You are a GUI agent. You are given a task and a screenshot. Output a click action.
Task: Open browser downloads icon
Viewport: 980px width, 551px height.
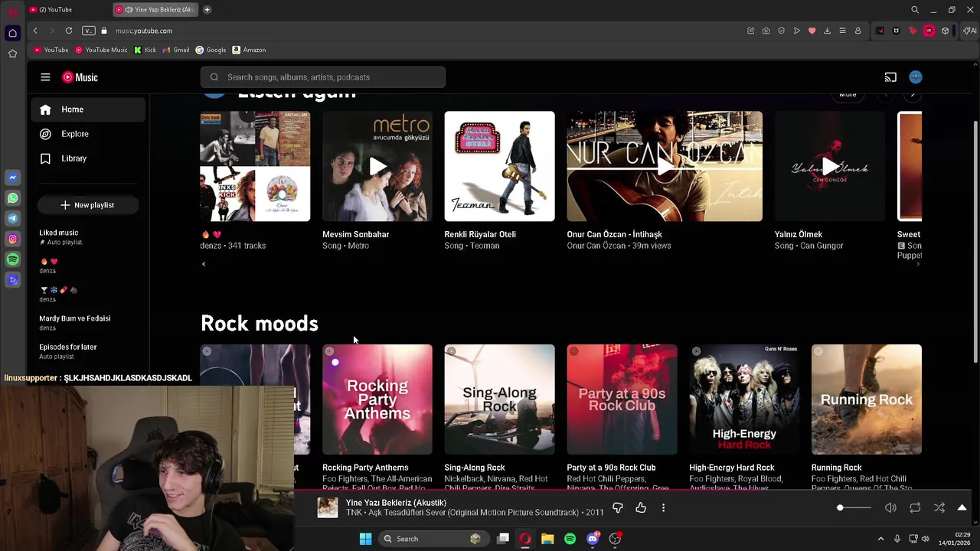pyautogui.click(x=827, y=31)
